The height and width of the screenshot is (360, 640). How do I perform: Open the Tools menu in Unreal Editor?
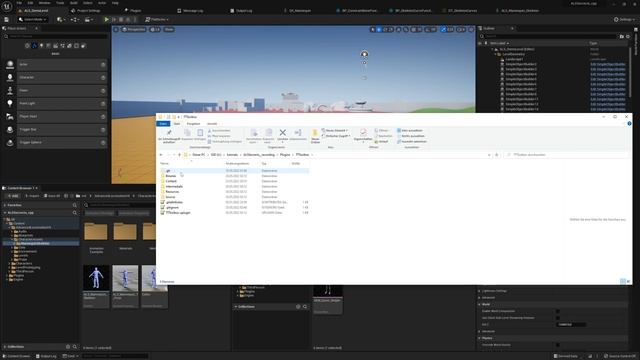click(x=60, y=3)
